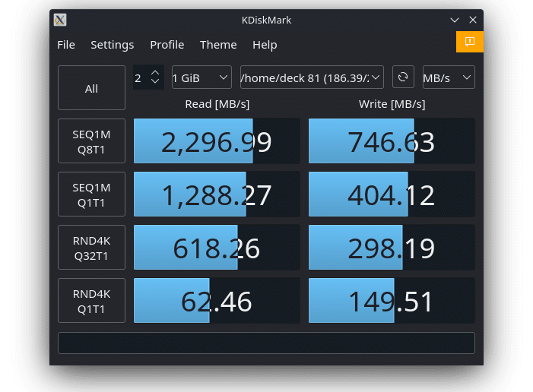This screenshot has width=533, height=392.
Task: Start the RND4K Q32T1 benchmark
Action: 91,248
